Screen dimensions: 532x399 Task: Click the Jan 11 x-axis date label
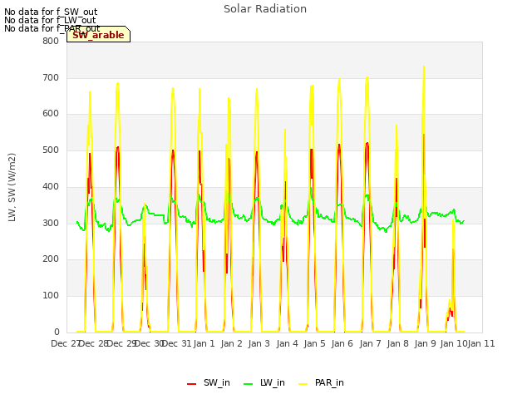(481, 343)
